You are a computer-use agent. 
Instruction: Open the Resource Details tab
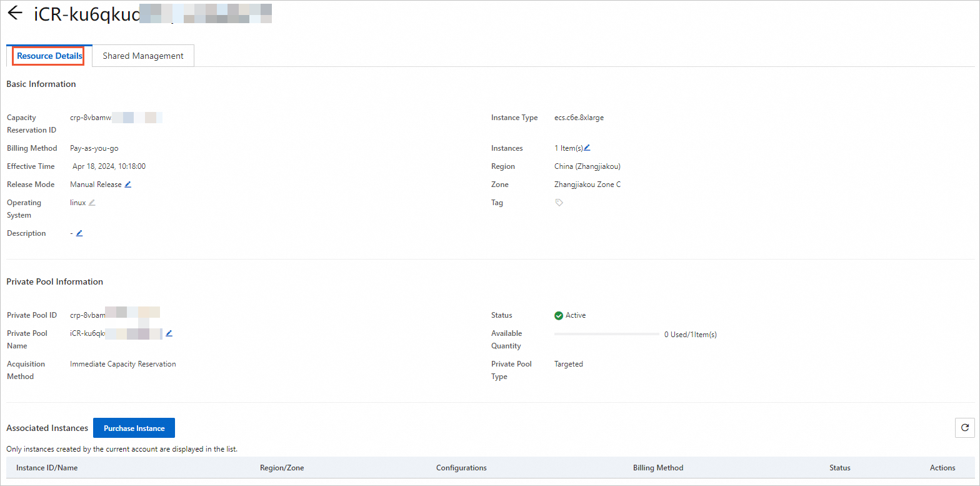(x=49, y=56)
